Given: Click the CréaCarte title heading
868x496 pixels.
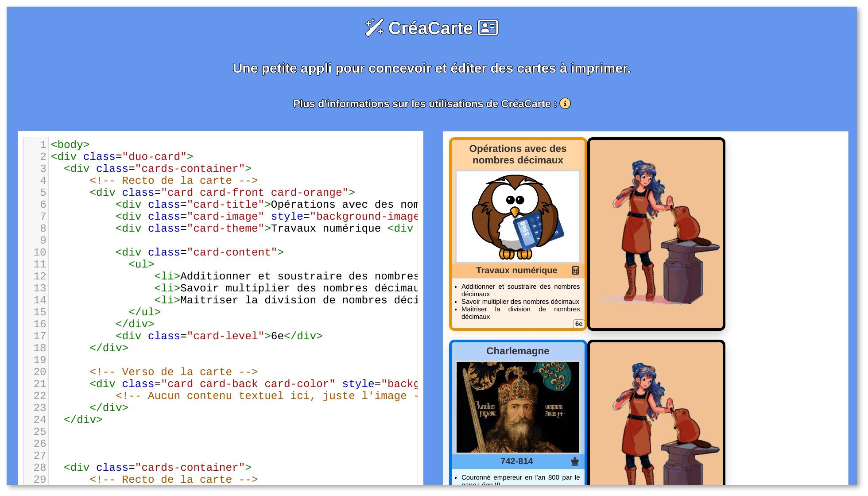Looking at the screenshot, I should point(430,28).
